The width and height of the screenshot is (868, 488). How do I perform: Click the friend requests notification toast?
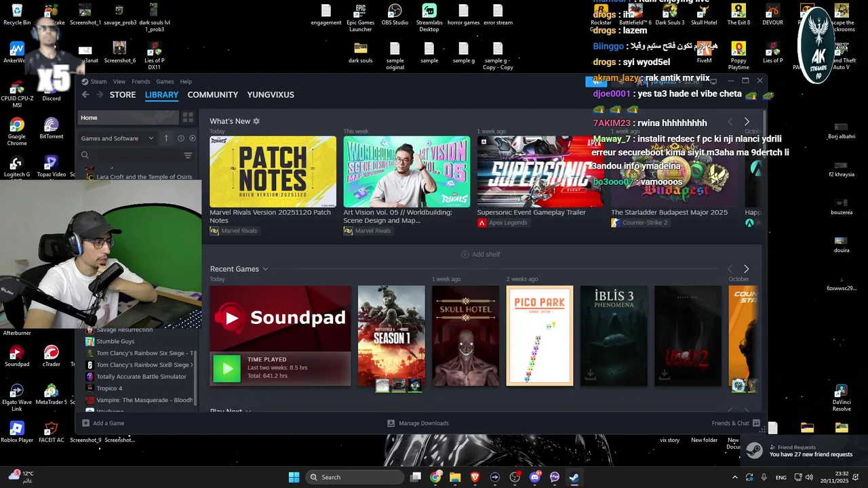(804, 451)
